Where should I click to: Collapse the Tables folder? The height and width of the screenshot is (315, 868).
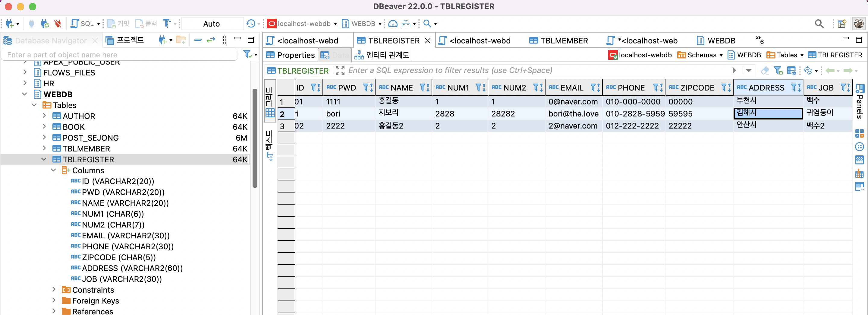click(34, 105)
